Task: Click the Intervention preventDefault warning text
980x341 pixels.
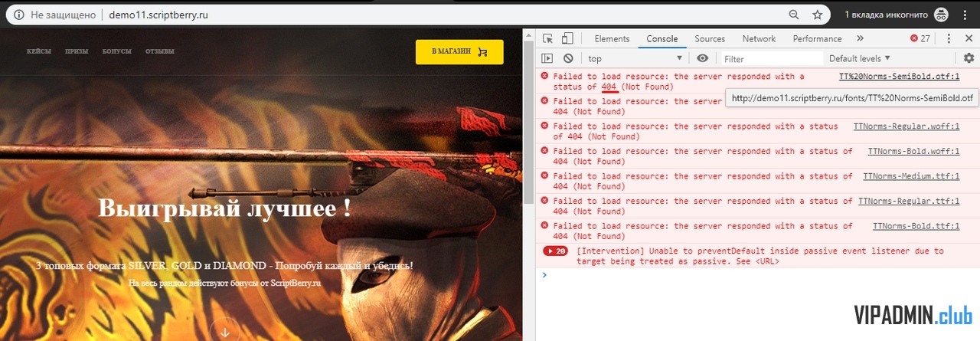Action: 760,256
